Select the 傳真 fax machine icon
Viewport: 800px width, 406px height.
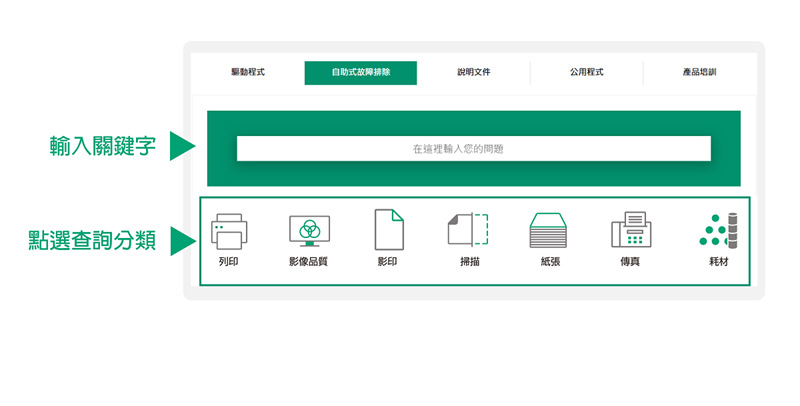pyautogui.click(x=631, y=230)
